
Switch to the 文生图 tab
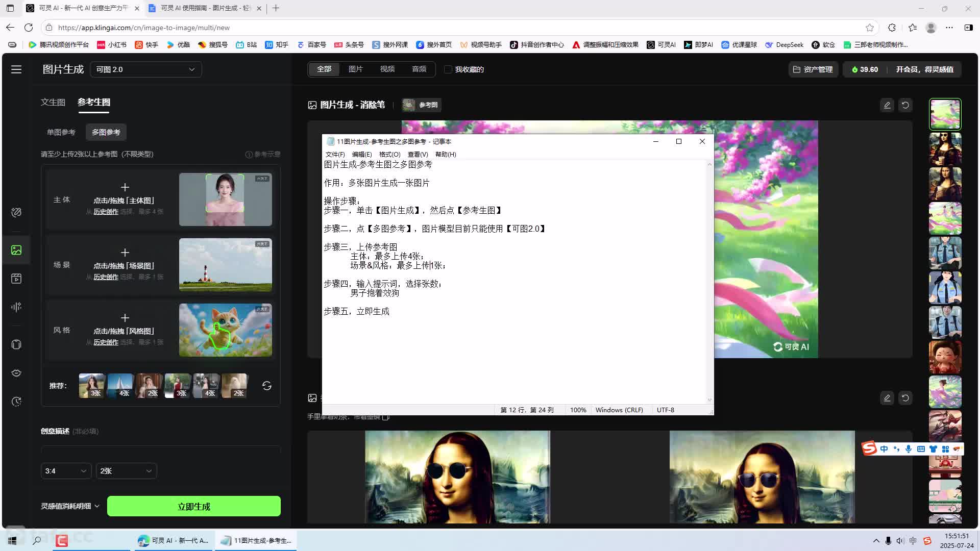53,102
